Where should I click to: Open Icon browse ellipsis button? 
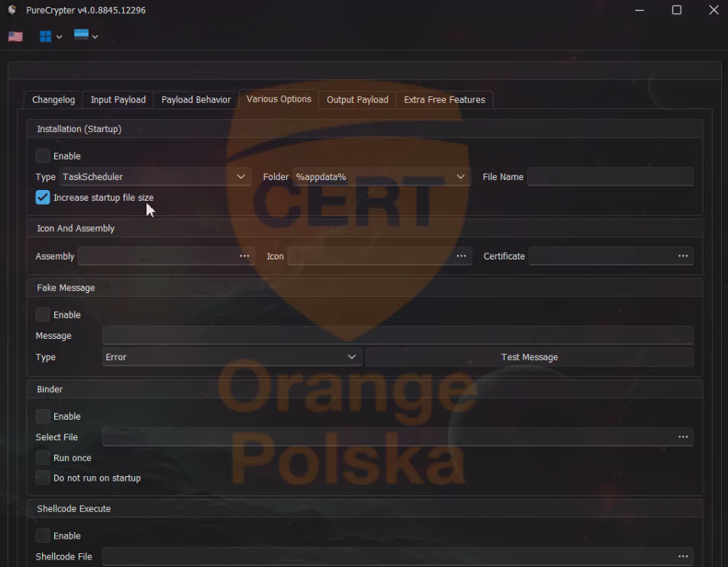(461, 256)
